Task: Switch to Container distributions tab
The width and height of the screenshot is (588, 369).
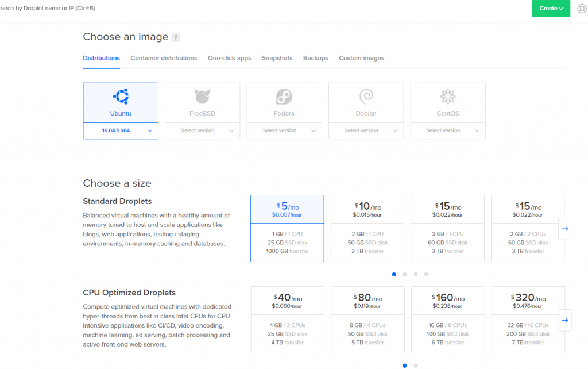Action: point(164,58)
